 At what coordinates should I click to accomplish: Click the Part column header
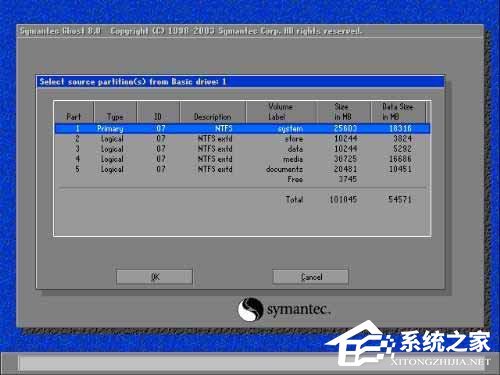pos(73,117)
